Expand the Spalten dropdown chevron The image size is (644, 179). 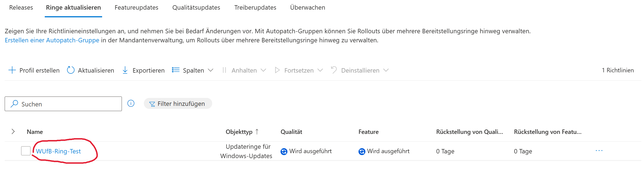pos(211,70)
